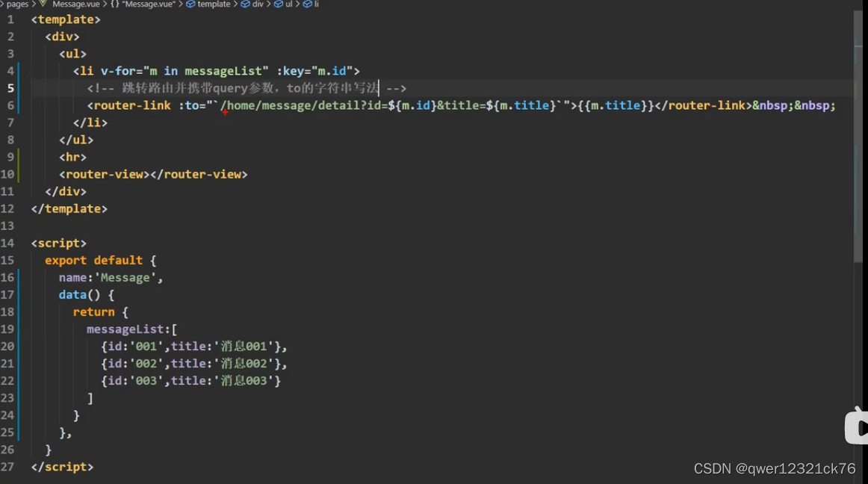Click line number 5 in the gutter
Screen dimensions: 868x484
click(x=10, y=88)
